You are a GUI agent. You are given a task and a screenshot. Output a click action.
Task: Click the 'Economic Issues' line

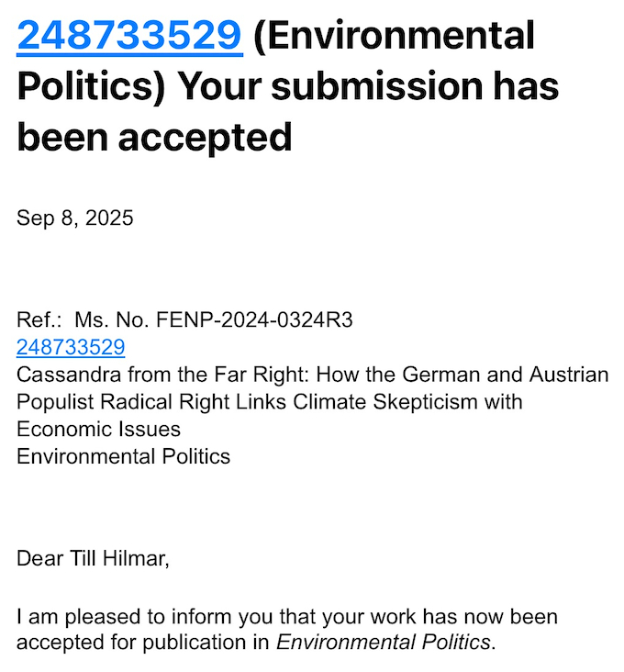(x=98, y=429)
